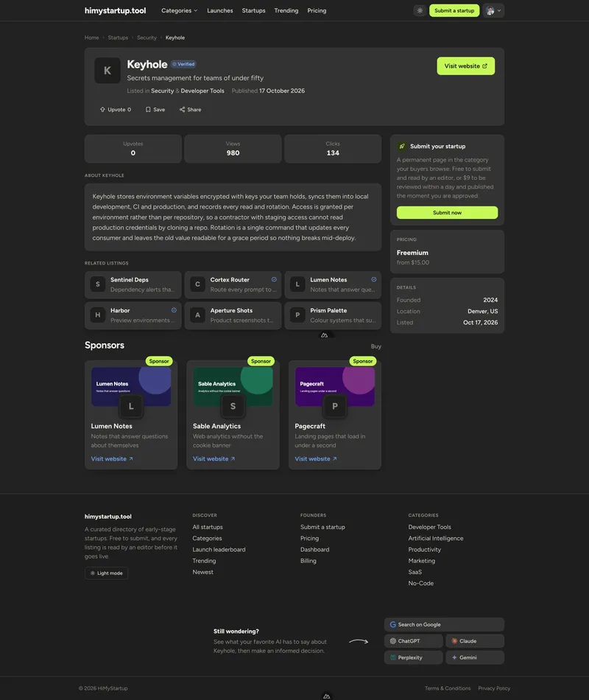Click Visit website button for Keyhole

[466, 66]
